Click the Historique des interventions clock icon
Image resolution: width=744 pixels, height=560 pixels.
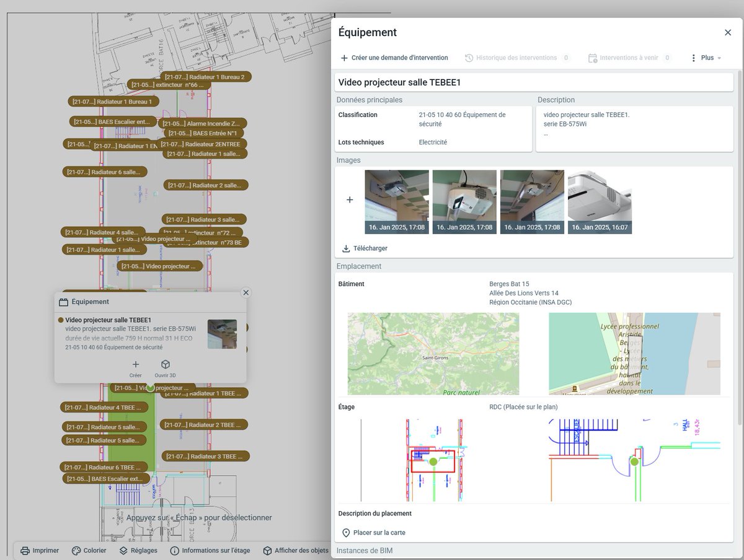pos(469,58)
